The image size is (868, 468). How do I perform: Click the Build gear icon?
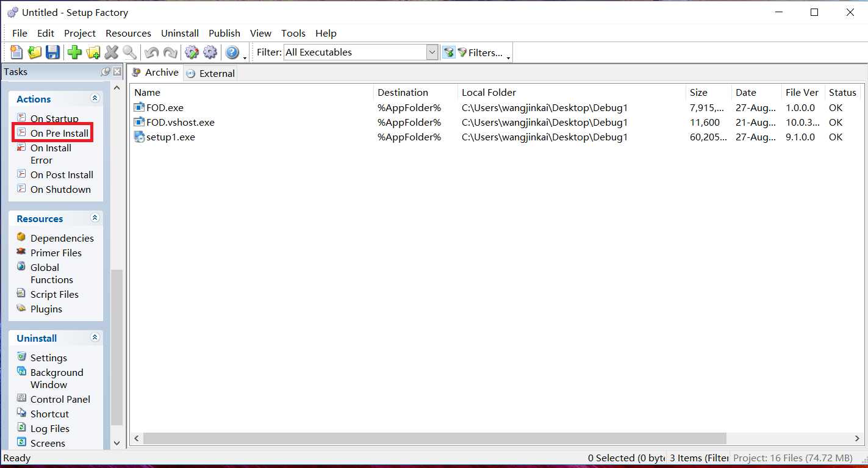(x=192, y=52)
